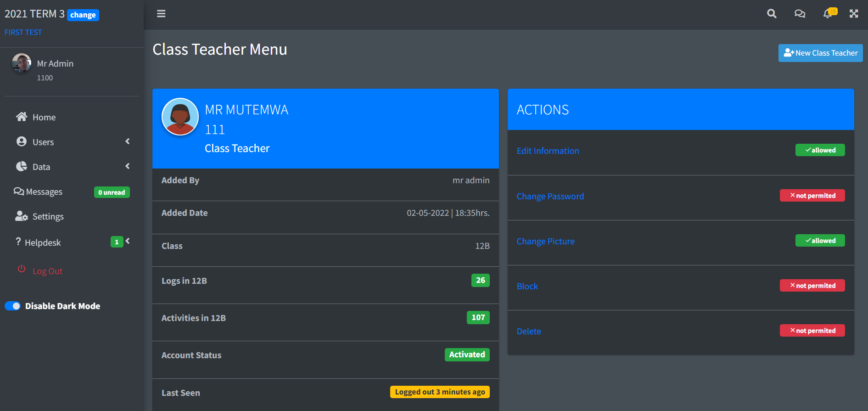Click the teacher ID 111 text

coord(215,129)
